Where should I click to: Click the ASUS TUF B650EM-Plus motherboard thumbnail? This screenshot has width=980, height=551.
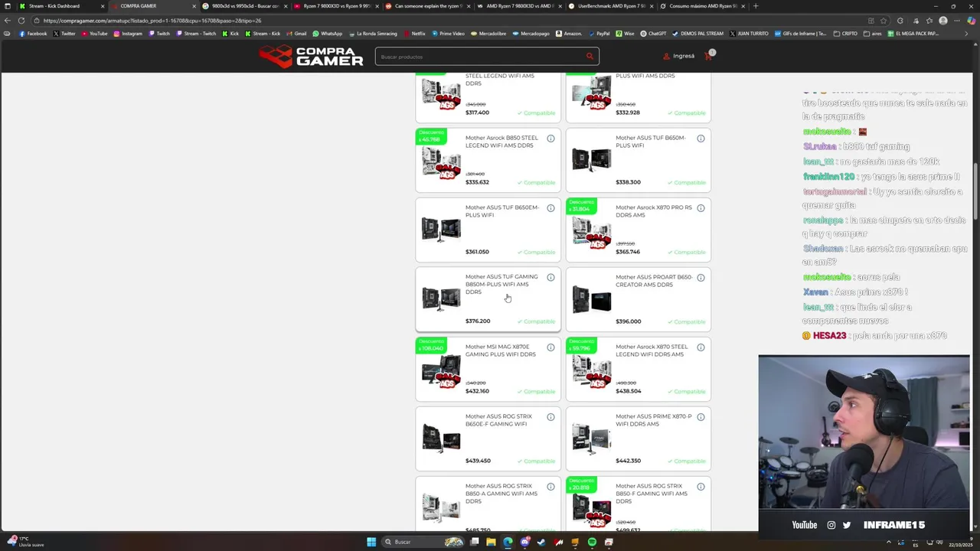coord(441,229)
